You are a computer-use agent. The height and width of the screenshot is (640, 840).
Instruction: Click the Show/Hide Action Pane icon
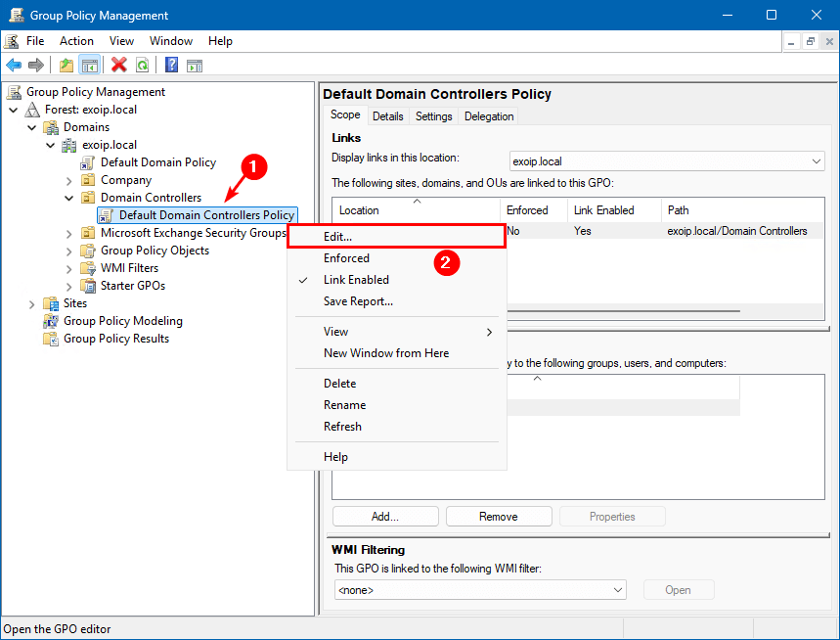click(195, 66)
